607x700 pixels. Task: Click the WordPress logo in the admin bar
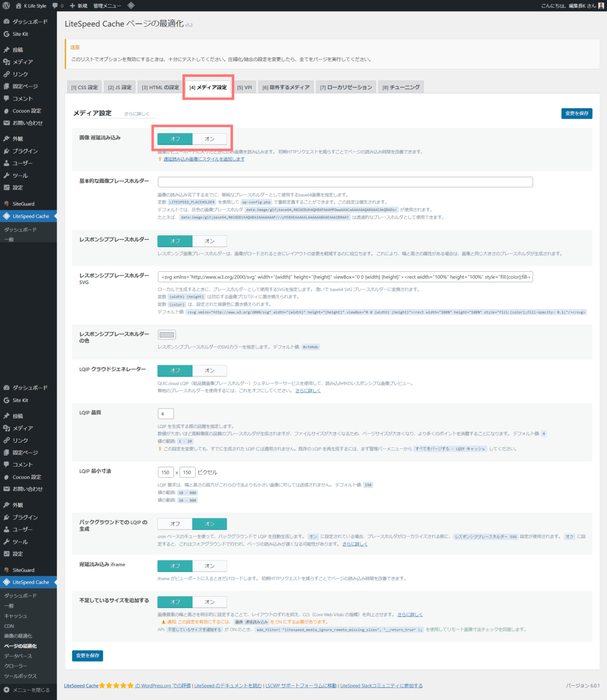(6, 6)
